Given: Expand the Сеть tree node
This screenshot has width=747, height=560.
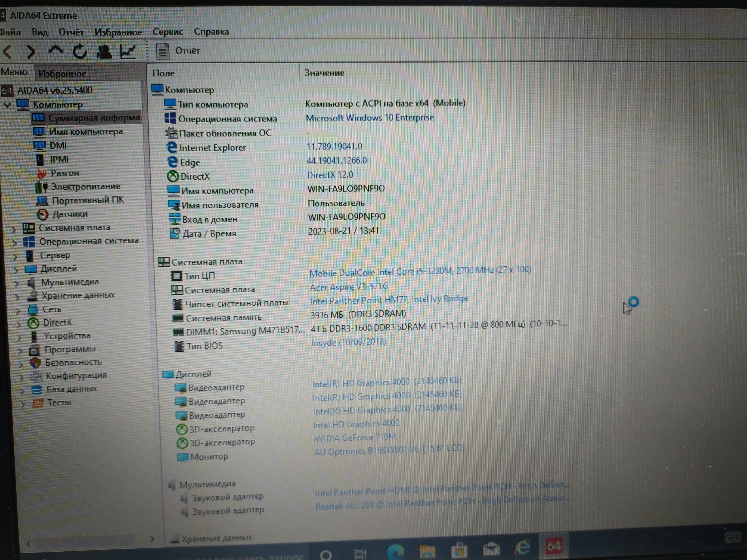Looking at the screenshot, I should (x=18, y=311).
